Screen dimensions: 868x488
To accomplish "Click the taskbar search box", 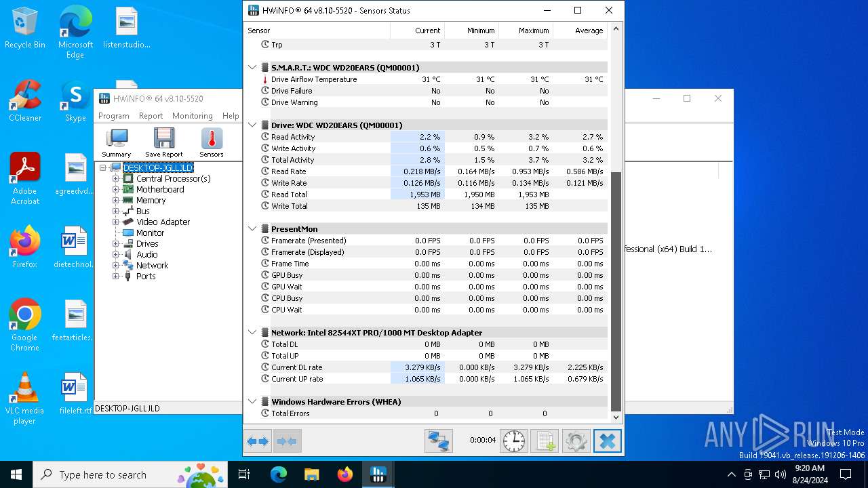I will coord(130,474).
